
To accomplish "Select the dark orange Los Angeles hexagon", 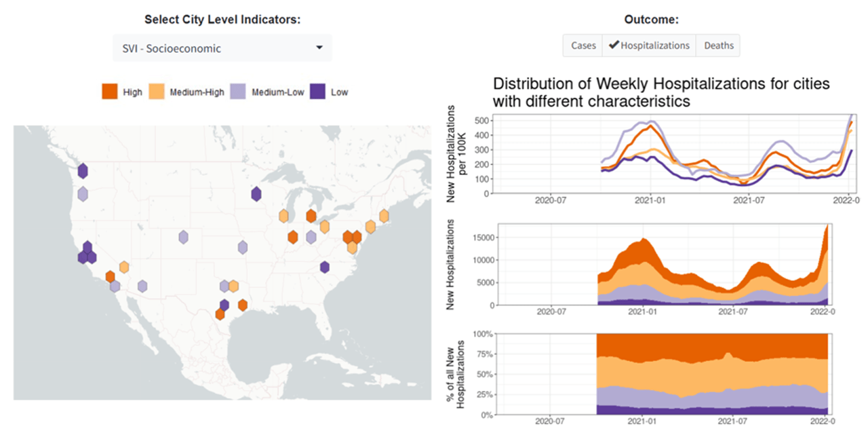I will pos(110,276).
